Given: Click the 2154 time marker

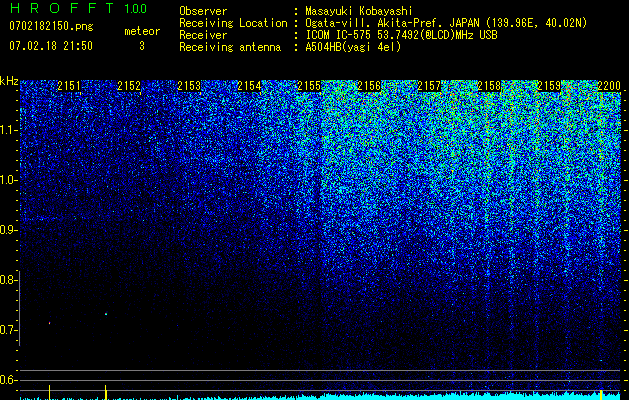Looking at the screenshot, I should 249,86.
